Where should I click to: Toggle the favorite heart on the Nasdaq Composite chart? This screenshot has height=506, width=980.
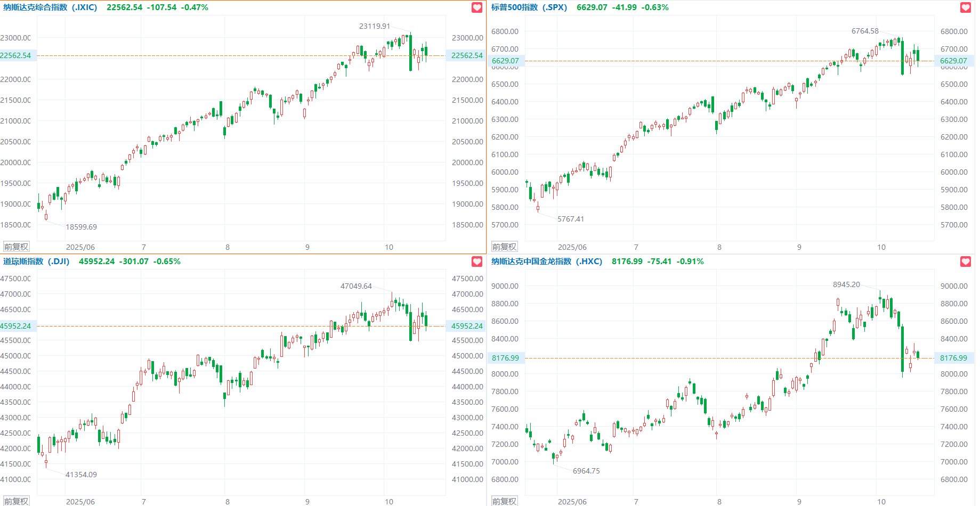click(x=477, y=7)
